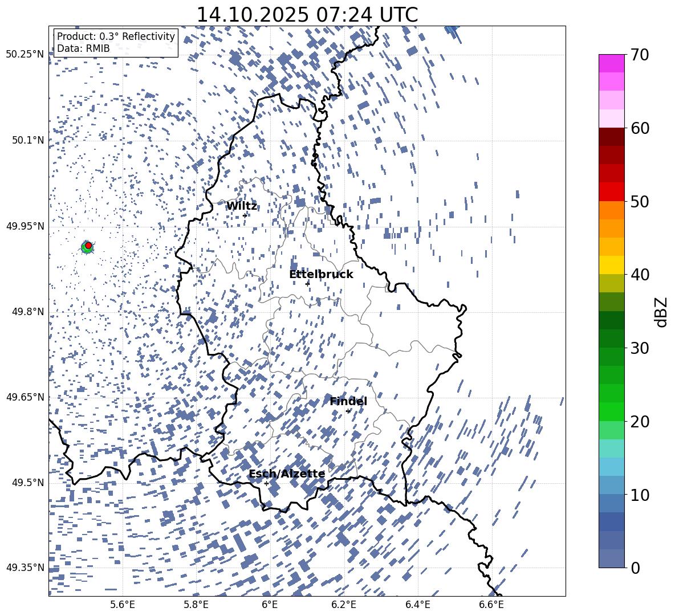Click the 5.6°E longitude label
This screenshot has width=675, height=616.
click(122, 605)
